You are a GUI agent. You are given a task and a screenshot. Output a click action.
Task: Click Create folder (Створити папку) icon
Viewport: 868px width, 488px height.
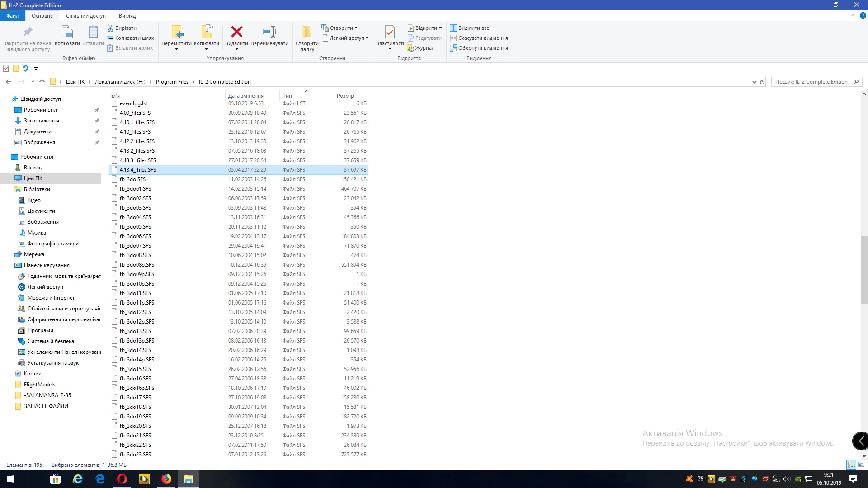pos(307,32)
